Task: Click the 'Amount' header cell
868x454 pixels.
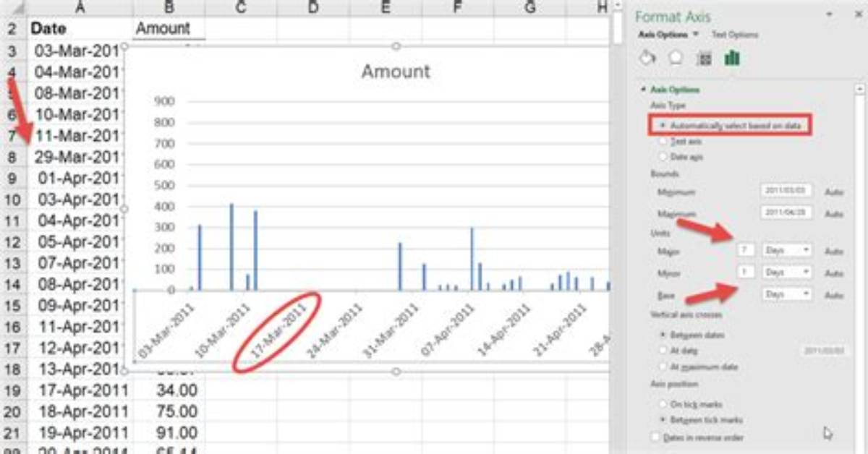Action: (x=169, y=29)
